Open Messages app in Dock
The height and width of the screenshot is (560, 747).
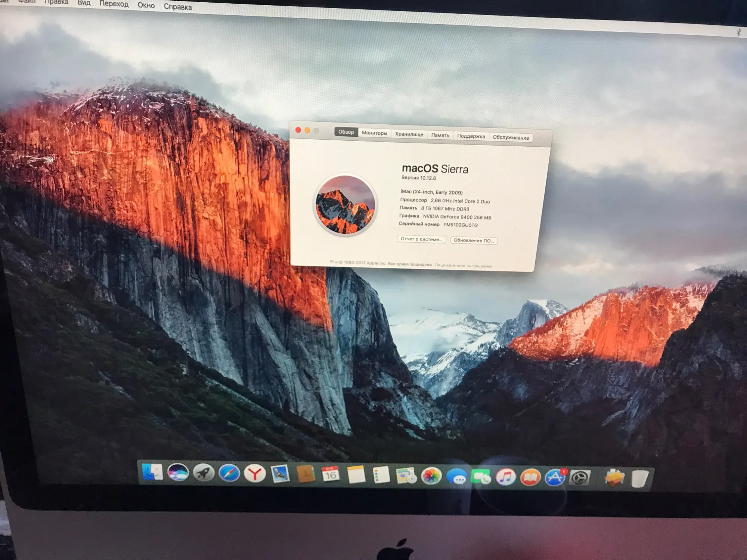[x=456, y=477]
